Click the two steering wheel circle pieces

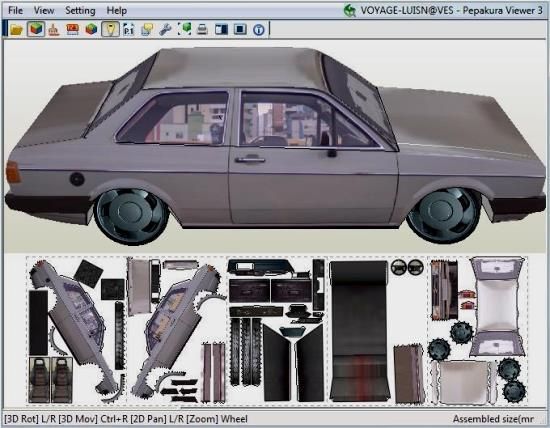click(407, 267)
